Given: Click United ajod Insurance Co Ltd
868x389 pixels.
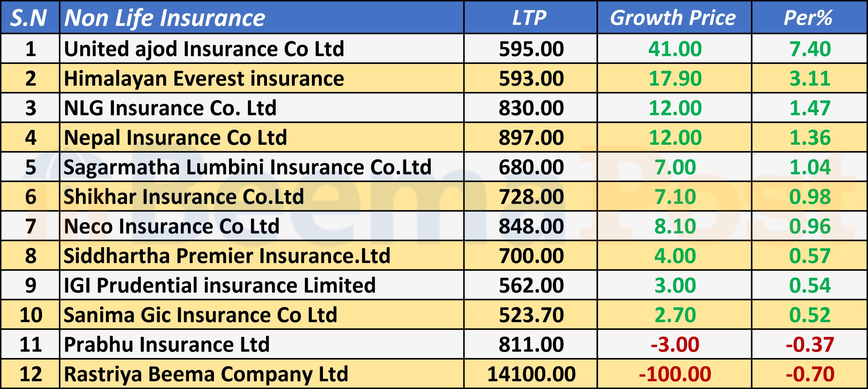Looking at the screenshot, I should click(204, 49).
